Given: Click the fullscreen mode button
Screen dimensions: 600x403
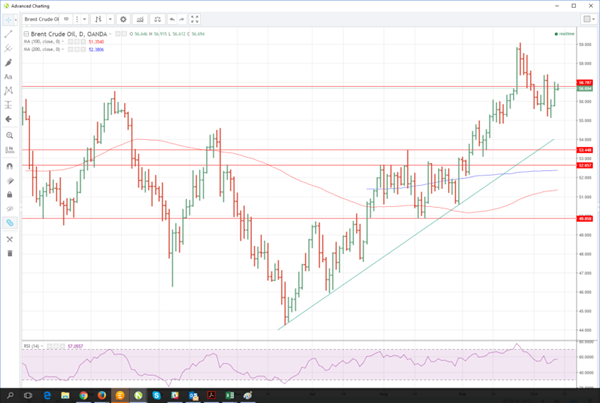Looking at the screenshot, I should tap(194, 19).
